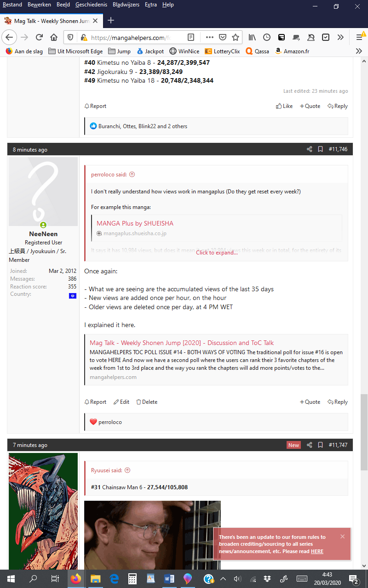
Task: Click the address bar URL field
Action: click(131, 38)
